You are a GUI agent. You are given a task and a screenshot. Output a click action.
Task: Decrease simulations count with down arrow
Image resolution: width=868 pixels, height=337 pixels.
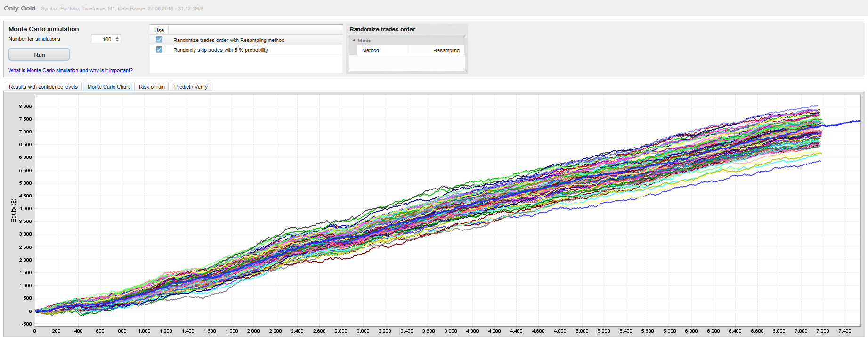pos(117,41)
